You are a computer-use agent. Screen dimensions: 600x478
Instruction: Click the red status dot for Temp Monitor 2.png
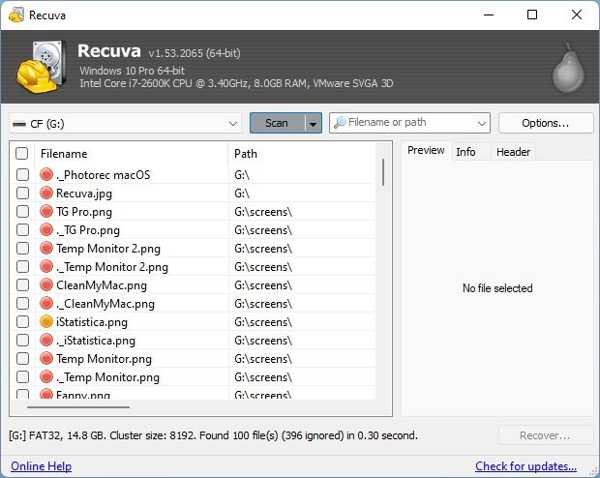click(46, 248)
